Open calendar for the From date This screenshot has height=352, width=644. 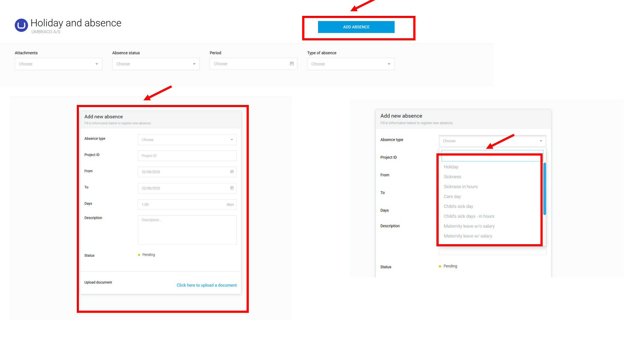click(x=232, y=172)
